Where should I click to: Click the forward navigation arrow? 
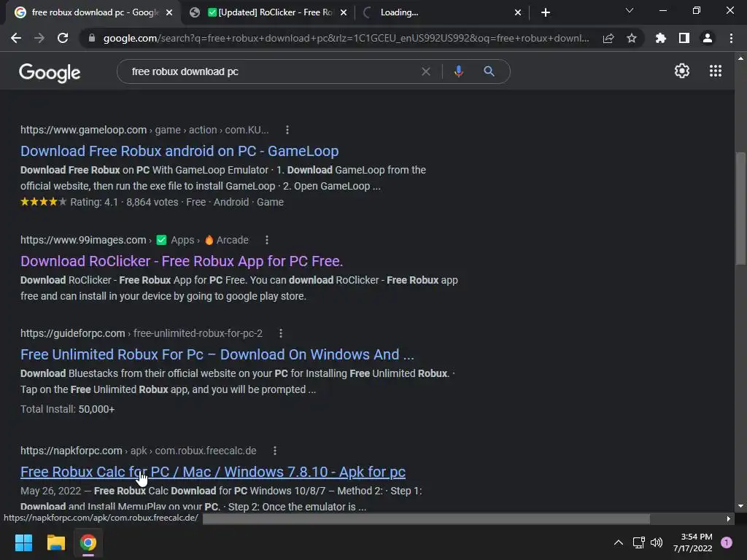tap(39, 38)
